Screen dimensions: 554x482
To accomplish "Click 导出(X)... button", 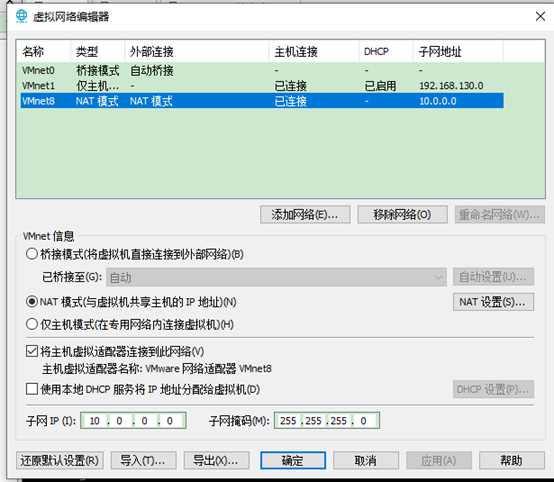I will [217, 460].
